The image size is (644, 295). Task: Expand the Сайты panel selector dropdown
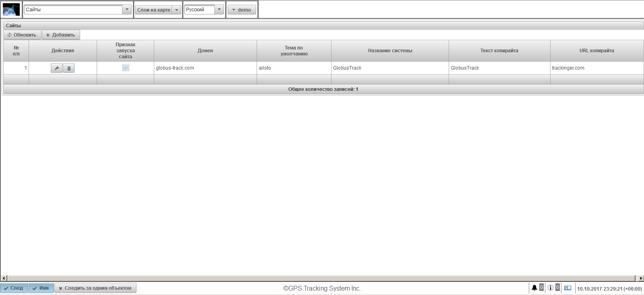[127, 10]
